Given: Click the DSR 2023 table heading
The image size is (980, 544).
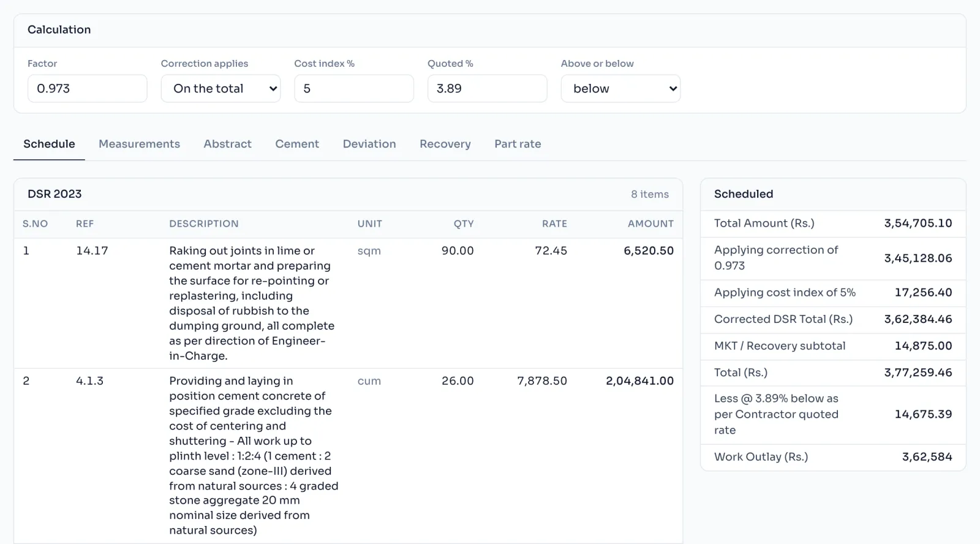Looking at the screenshot, I should pos(55,194).
